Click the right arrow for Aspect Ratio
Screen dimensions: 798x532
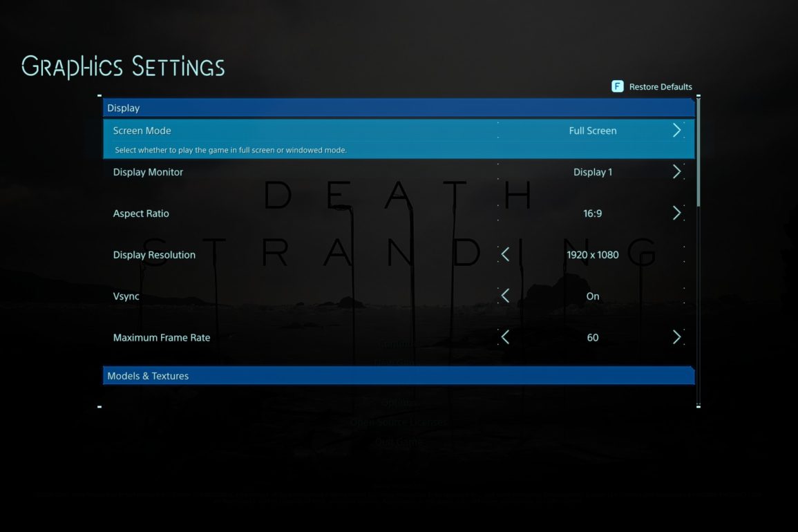click(x=676, y=213)
